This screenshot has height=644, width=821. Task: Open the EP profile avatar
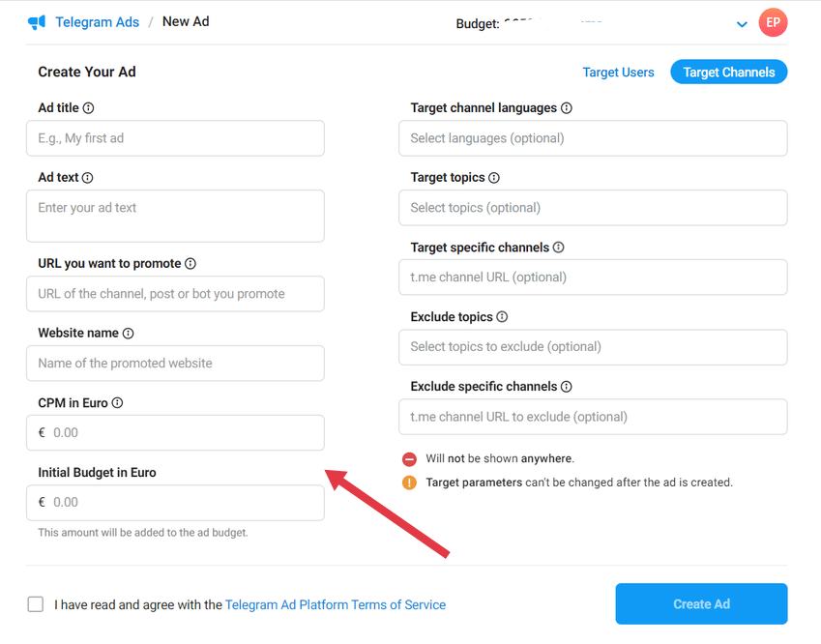[x=773, y=22]
